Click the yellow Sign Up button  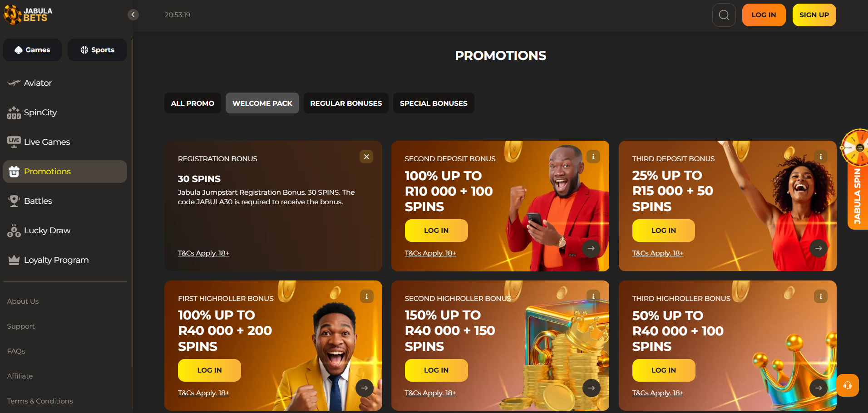pyautogui.click(x=814, y=15)
